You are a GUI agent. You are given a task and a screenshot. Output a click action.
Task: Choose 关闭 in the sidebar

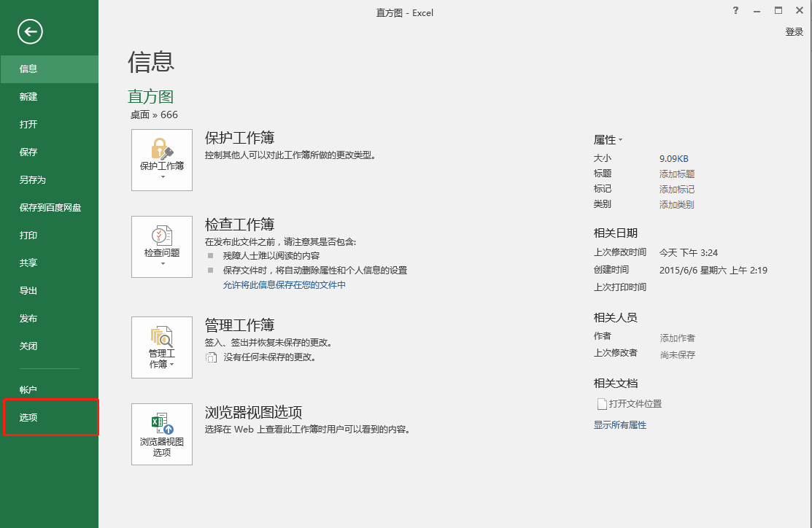click(x=49, y=346)
